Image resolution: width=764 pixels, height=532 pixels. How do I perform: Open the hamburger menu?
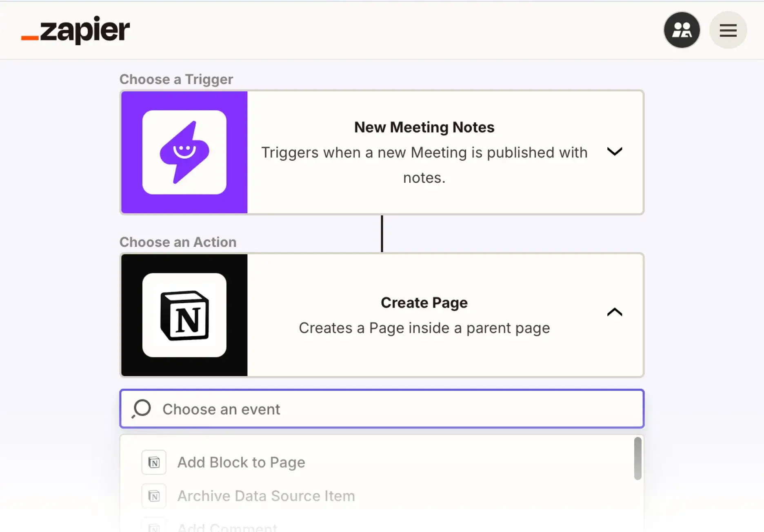tap(728, 30)
